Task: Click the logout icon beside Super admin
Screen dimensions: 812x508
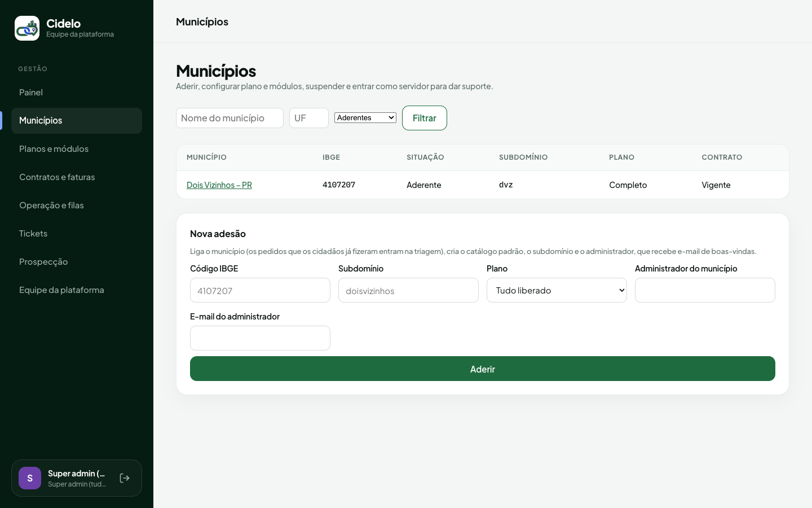Action: coord(125,478)
